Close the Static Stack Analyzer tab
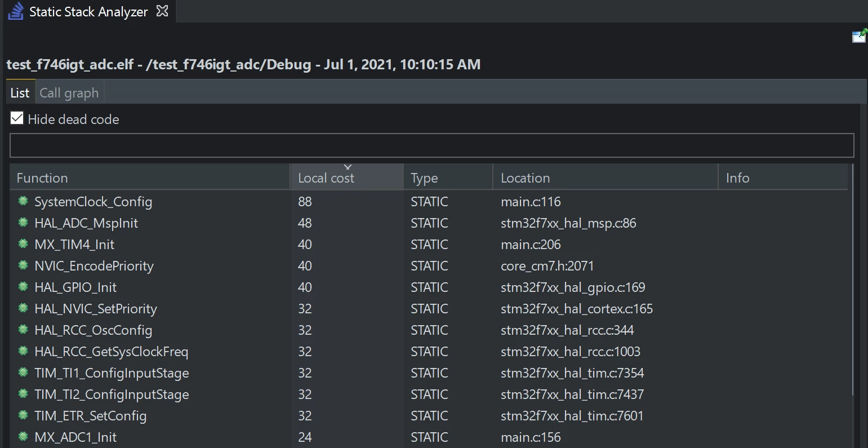The image size is (868, 448). tap(162, 11)
